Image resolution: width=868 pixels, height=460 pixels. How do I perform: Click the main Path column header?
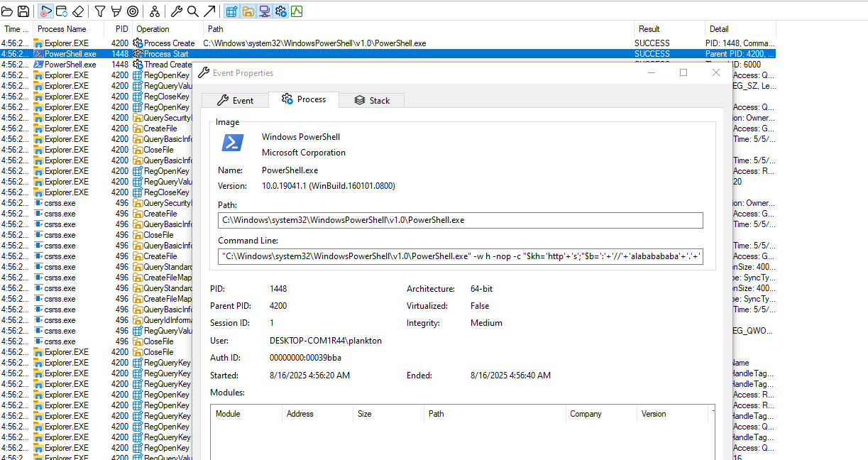pyautogui.click(x=418, y=29)
